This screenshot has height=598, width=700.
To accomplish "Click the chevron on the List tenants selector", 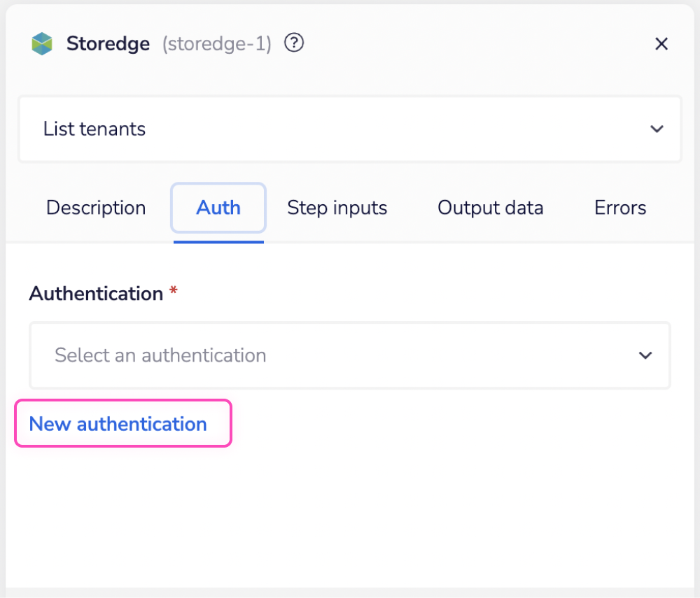I will click(657, 129).
